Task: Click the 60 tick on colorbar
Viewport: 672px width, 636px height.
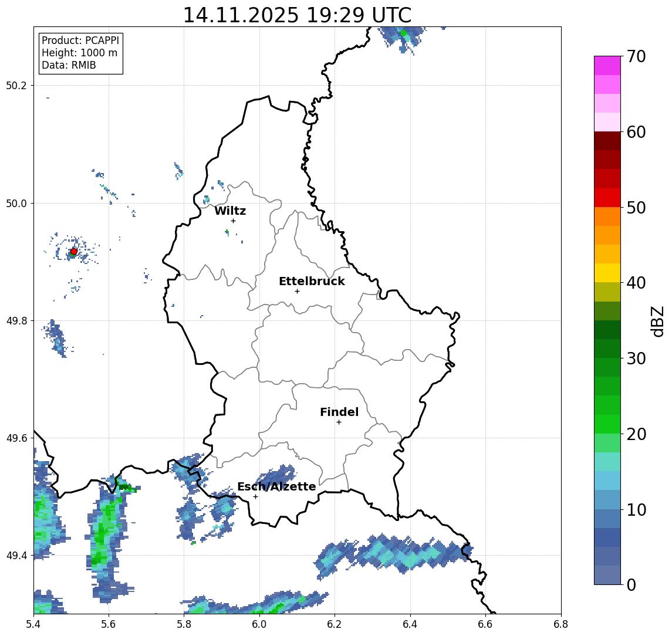Action: pos(636,132)
